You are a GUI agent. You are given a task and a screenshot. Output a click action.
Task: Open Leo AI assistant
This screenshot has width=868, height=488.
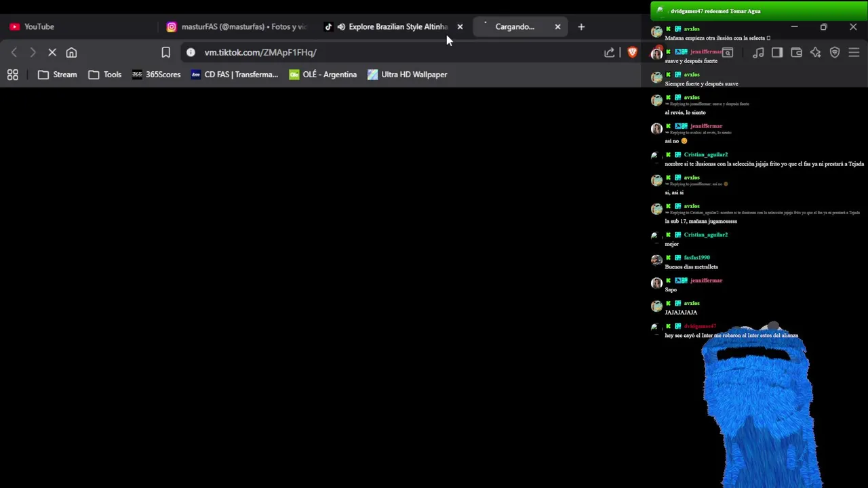815,52
